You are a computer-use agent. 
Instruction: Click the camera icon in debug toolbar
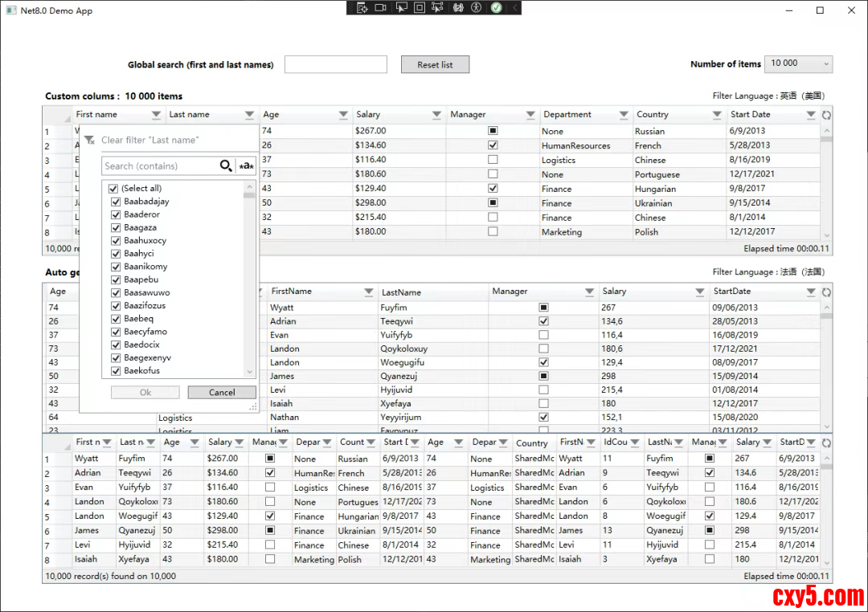[380, 8]
